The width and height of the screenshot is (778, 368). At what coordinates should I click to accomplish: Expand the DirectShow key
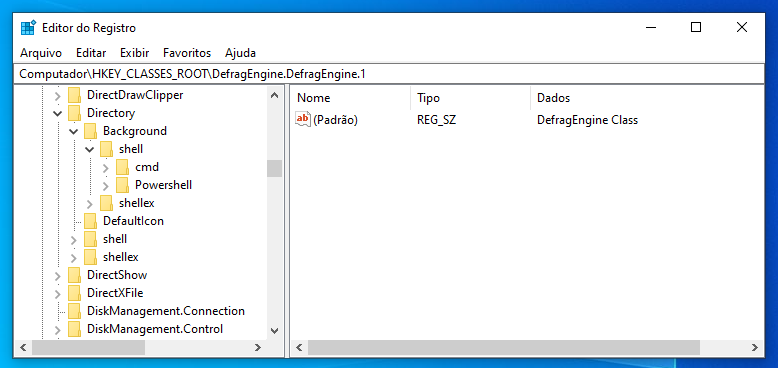coord(58,275)
